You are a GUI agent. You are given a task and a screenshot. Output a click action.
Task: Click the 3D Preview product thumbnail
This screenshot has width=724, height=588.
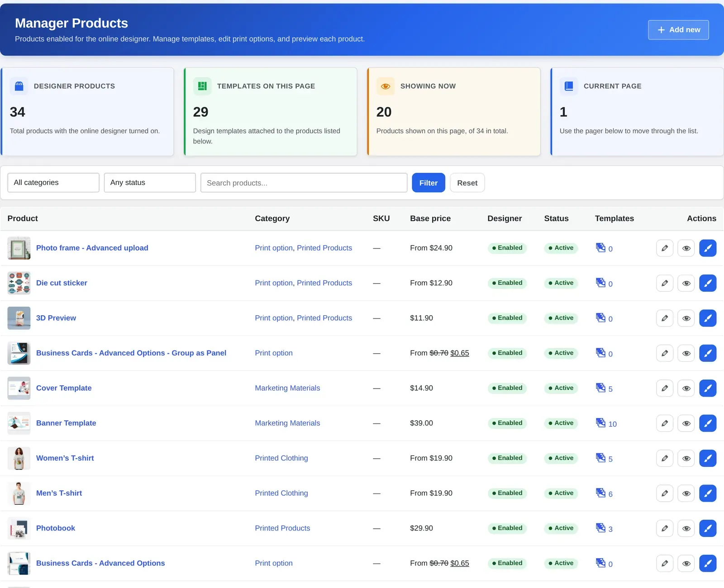click(19, 318)
